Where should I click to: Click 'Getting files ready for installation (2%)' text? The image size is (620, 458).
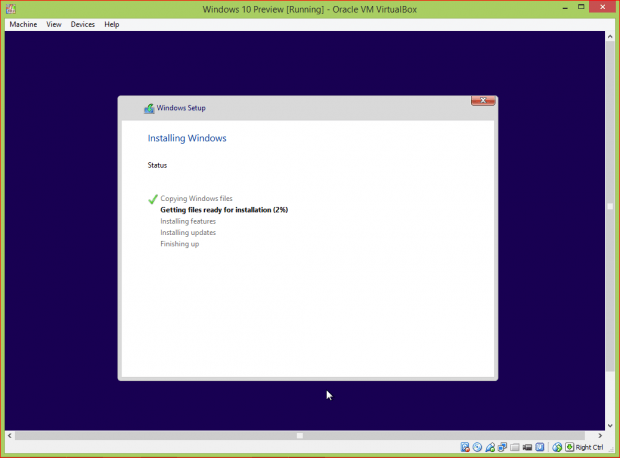coord(224,210)
